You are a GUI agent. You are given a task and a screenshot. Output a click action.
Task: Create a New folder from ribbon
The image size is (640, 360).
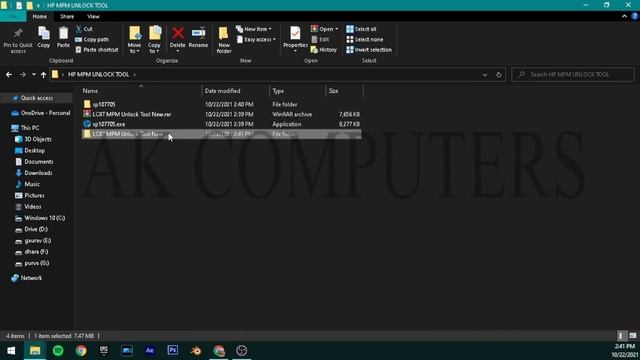click(x=224, y=40)
